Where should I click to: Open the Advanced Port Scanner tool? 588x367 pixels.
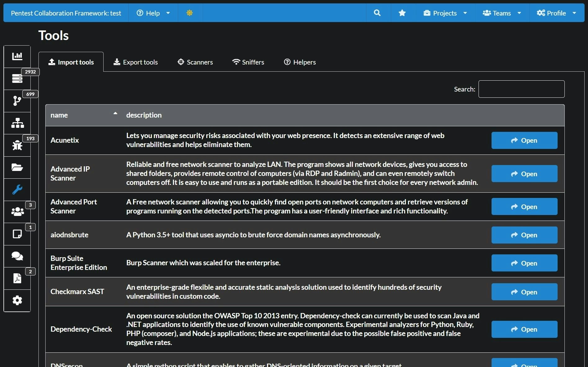pyautogui.click(x=524, y=207)
